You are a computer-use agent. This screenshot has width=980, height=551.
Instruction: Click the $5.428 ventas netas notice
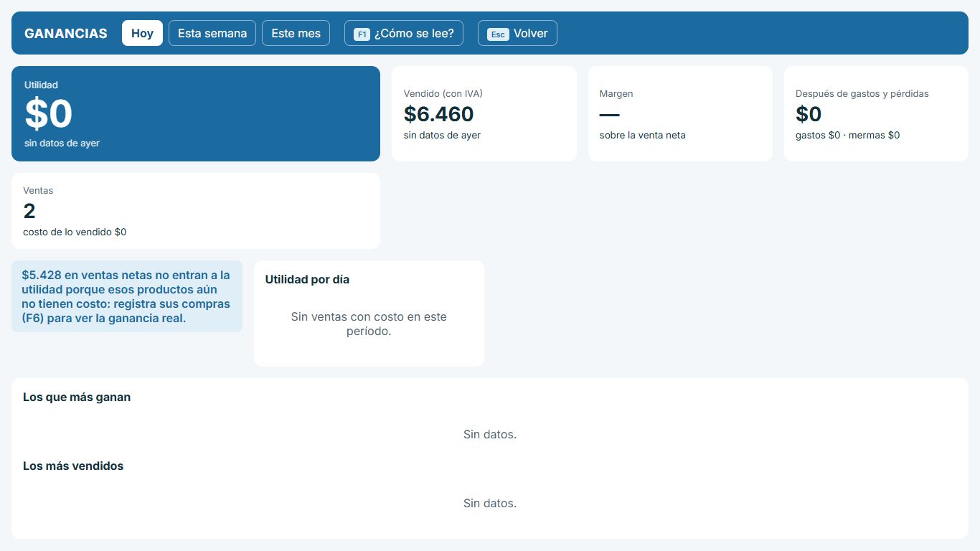pyautogui.click(x=127, y=296)
